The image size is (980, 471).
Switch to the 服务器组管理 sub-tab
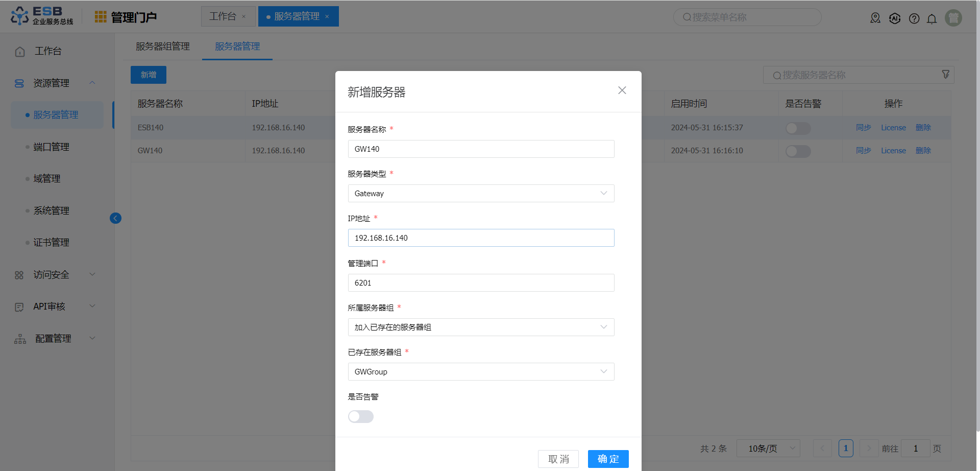pos(163,46)
